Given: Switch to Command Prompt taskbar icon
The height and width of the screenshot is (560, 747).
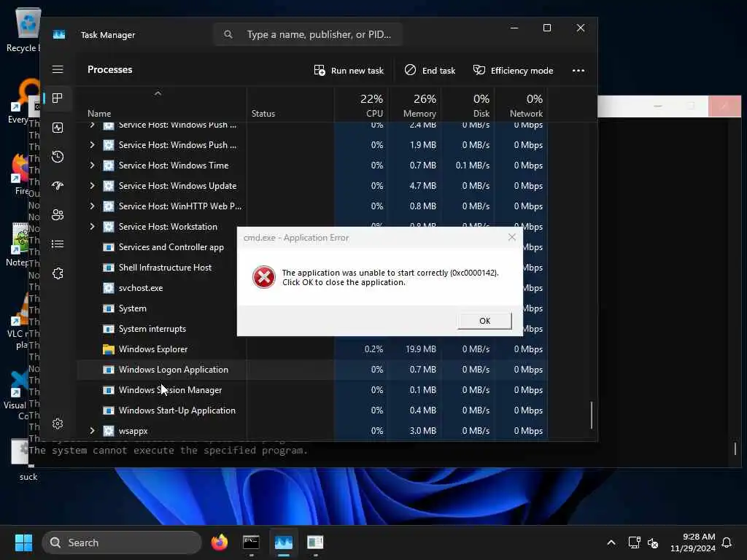Looking at the screenshot, I should pos(251,542).
